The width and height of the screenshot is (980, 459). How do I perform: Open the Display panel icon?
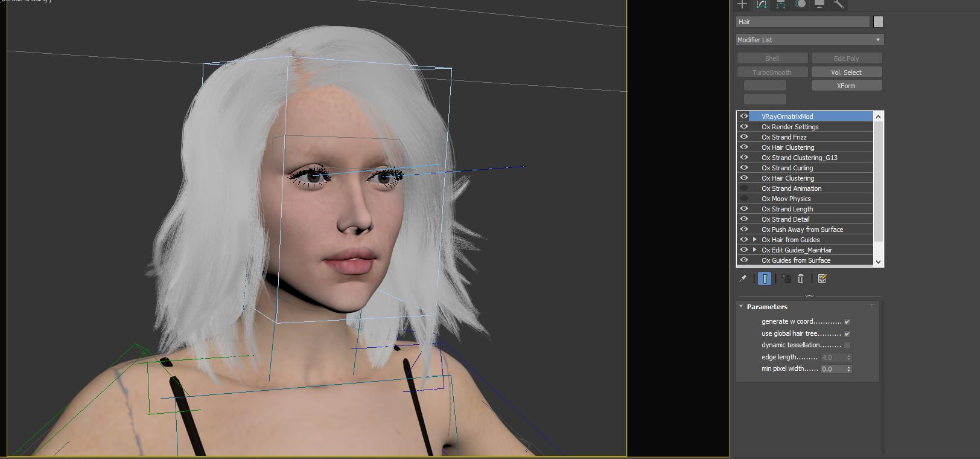click(x=819, y=4)
